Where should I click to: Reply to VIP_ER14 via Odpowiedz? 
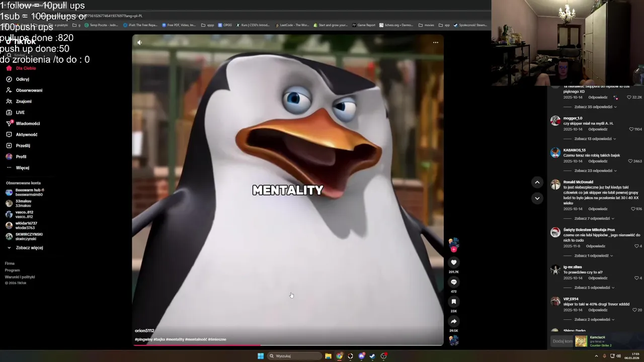point(598,310)
